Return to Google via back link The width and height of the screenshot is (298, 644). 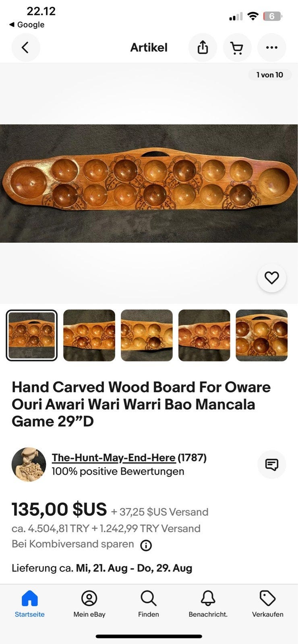click(x=27, y=25)
